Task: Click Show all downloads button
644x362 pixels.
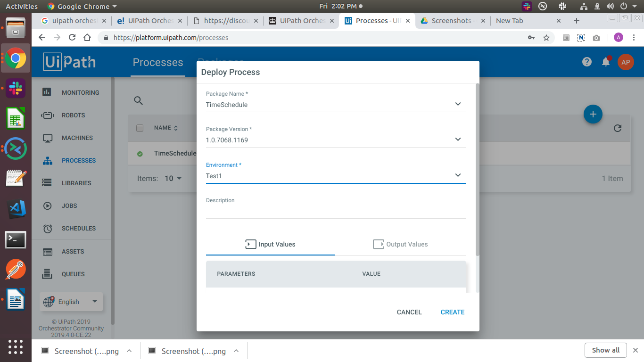Action: click(x=606, y=350)
